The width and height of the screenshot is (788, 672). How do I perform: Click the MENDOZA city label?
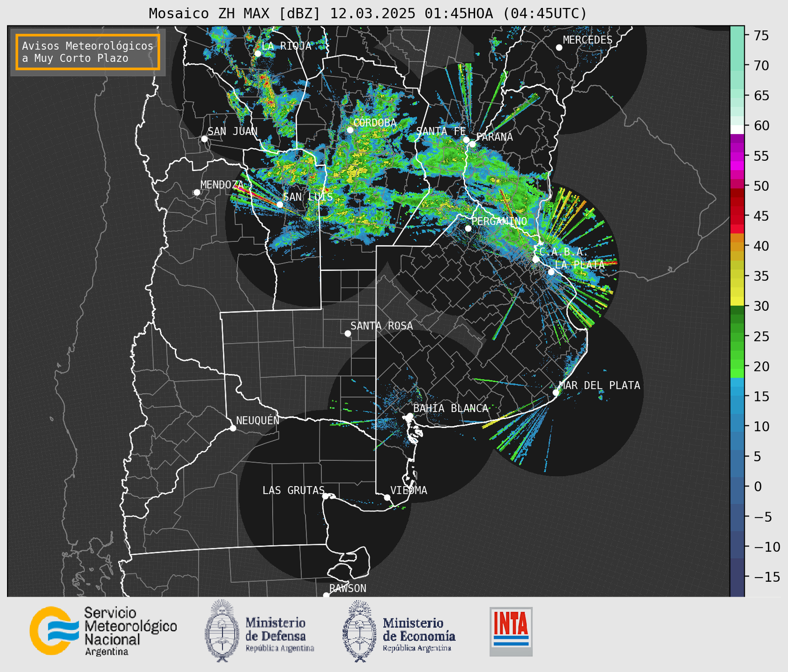222,185
